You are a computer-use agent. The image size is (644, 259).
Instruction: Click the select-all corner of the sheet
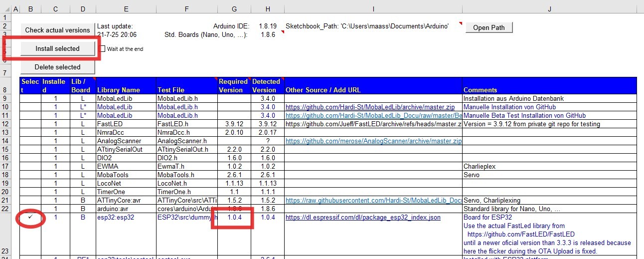click(x=5, y=9)
